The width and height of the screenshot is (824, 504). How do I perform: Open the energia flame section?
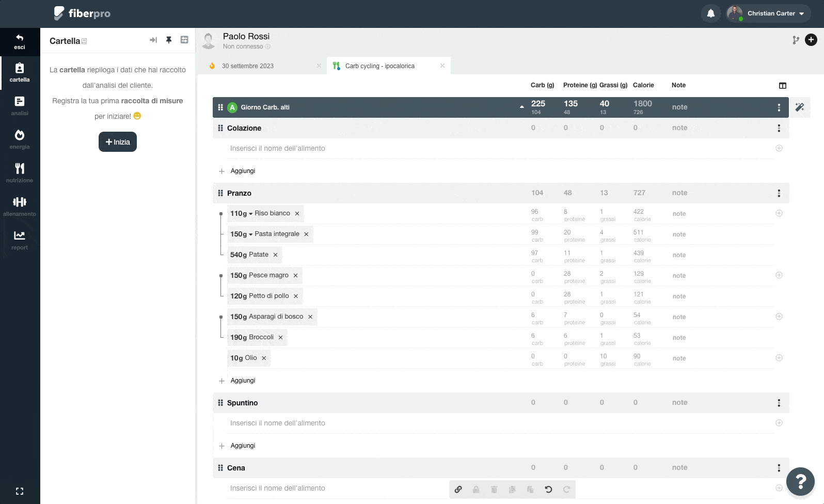pos(20,139)
